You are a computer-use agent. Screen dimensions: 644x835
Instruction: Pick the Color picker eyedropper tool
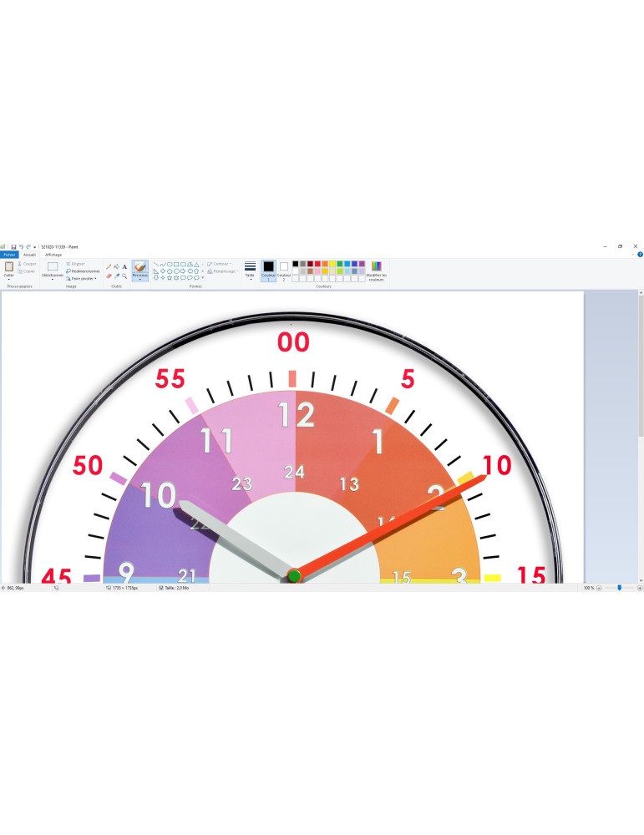(116, 276)
